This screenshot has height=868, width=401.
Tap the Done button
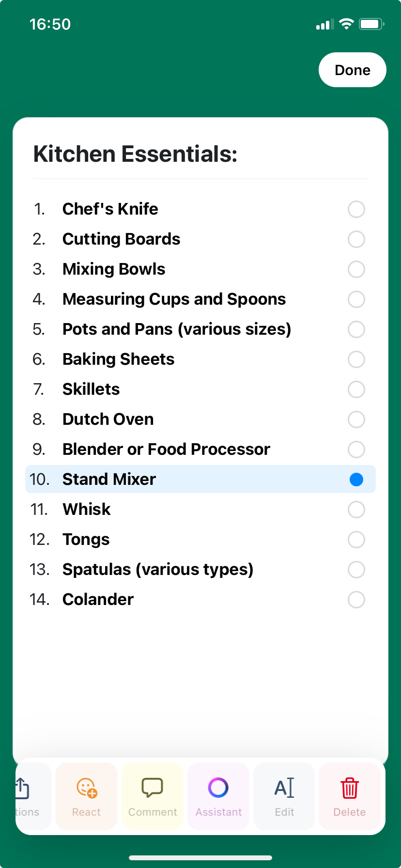pyautogui.click(x=353, y=70)
